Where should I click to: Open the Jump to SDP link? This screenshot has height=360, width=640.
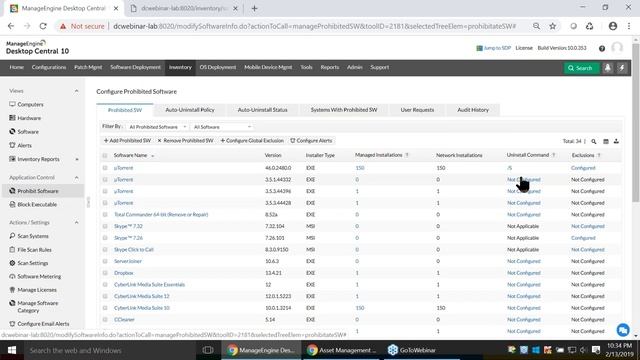(x=494, y=48)
